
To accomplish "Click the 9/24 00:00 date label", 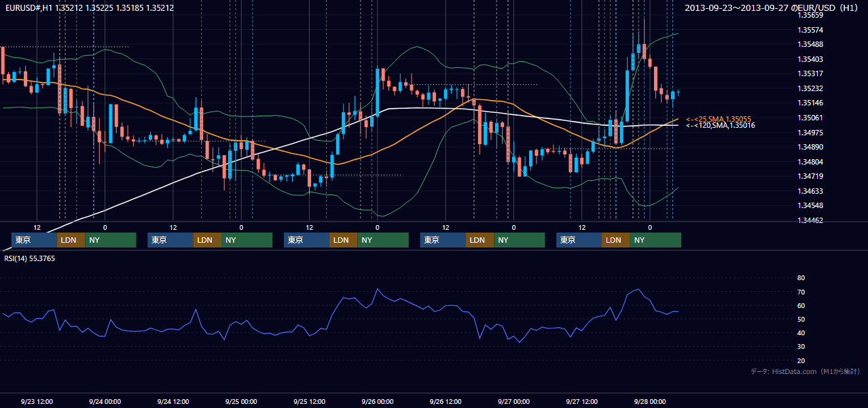I will tap(105, 401).
